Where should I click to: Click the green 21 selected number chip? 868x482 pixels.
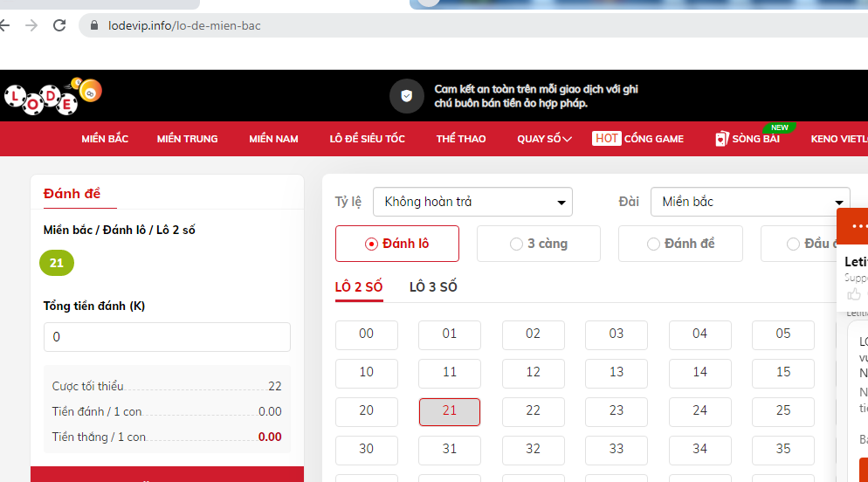coord(57,263)
